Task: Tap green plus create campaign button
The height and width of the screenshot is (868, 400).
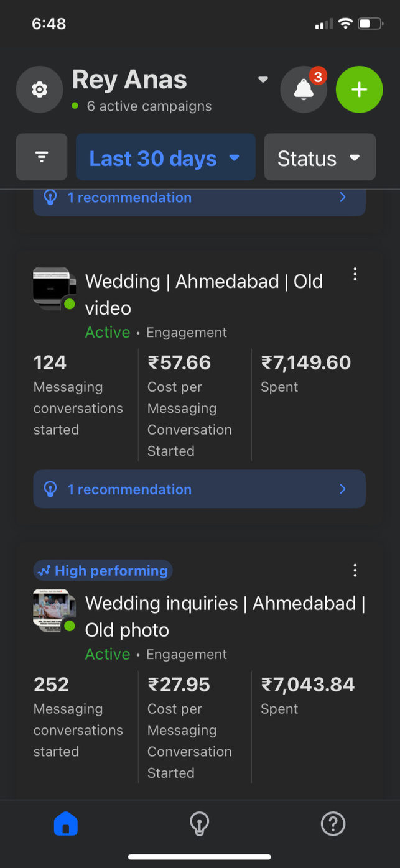Action: tap(359, 90)
